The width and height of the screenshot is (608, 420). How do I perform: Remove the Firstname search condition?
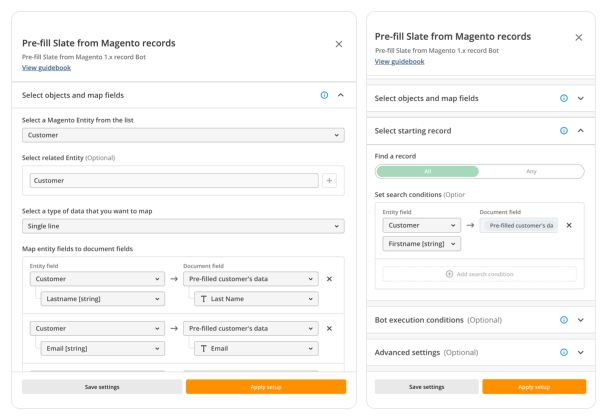click(569, 225)
